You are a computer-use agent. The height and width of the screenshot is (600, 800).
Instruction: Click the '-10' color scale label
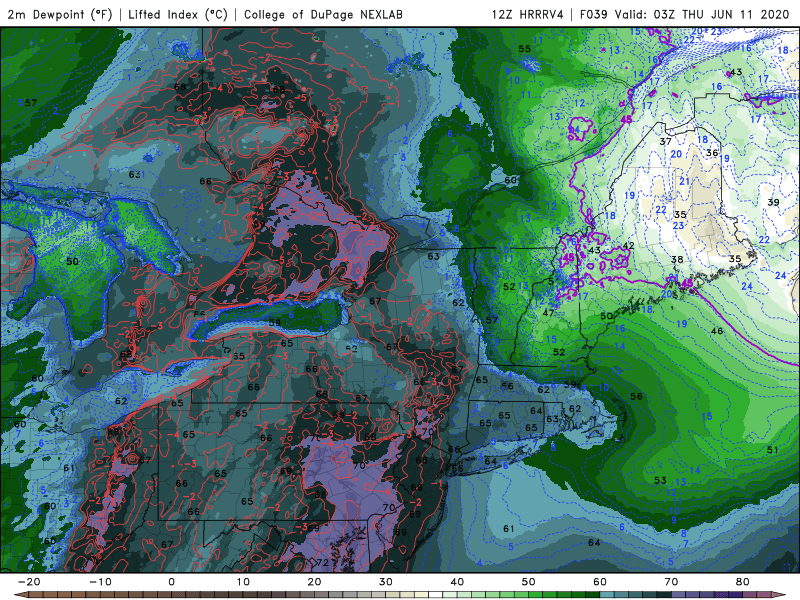(x=100, y=582)
